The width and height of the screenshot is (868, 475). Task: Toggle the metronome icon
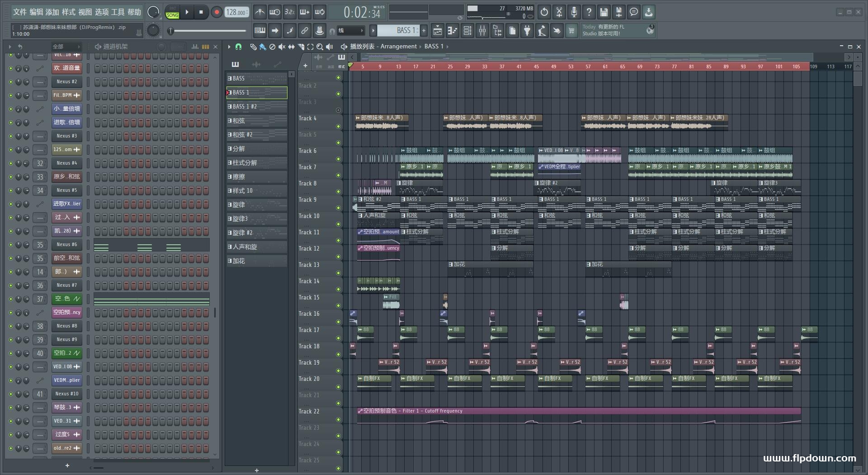pos(259,12)
